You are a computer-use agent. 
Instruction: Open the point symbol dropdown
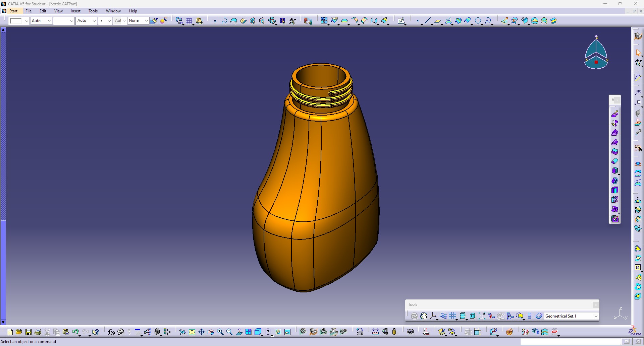coord(109,21)
